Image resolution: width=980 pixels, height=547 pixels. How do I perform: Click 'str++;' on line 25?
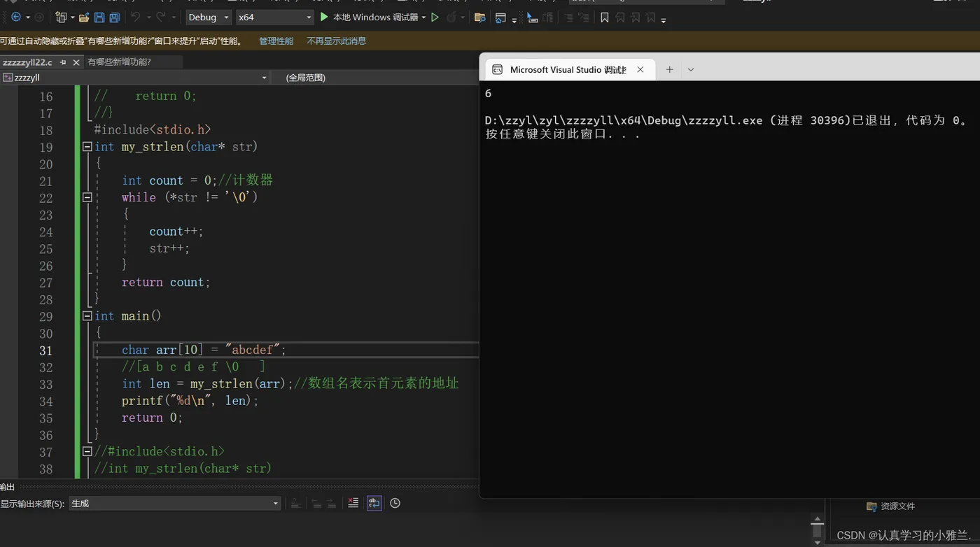tap(169, 248)
